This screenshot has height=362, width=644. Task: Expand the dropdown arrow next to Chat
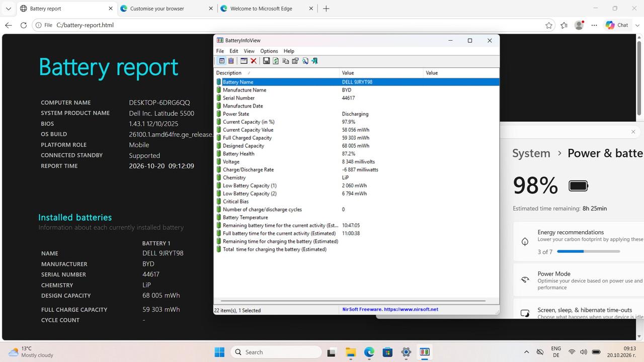tap(636, 25)
